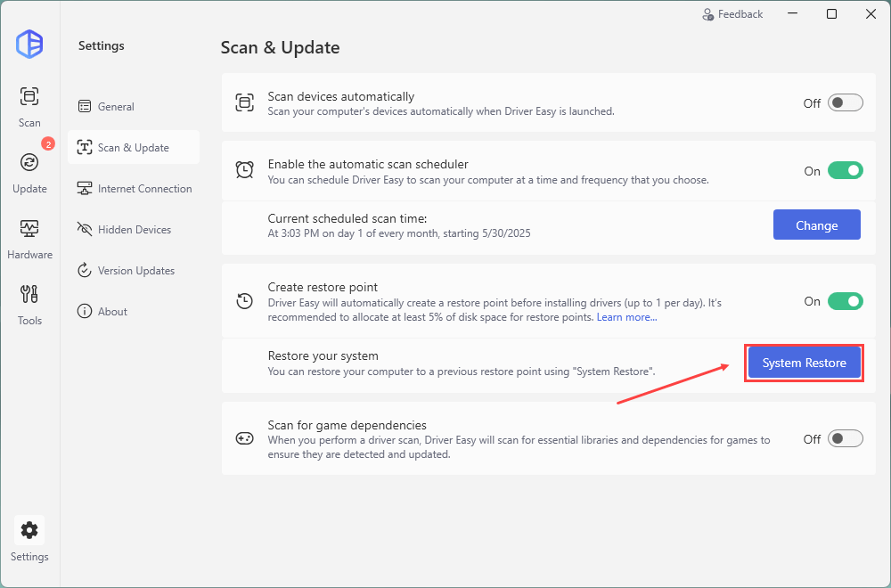Viewport: 891px width, 588px height.
Task: Open the Scan section in sidebar
Action: coord(29,106)
